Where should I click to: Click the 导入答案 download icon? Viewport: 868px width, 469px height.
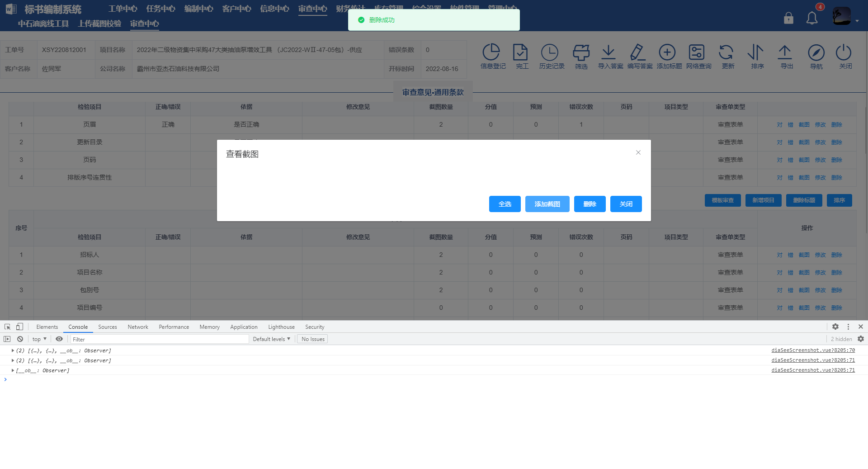click(x=609, y=52)
